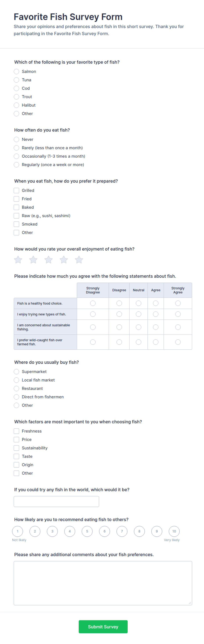The height and width of the screenshot is (644, 204).
Task: Choose Regularly (once a week or more)
Action: (16, 165)
